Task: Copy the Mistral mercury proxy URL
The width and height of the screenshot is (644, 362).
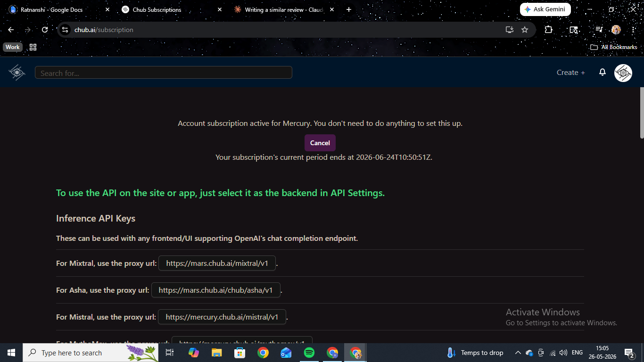Action: 222,317
